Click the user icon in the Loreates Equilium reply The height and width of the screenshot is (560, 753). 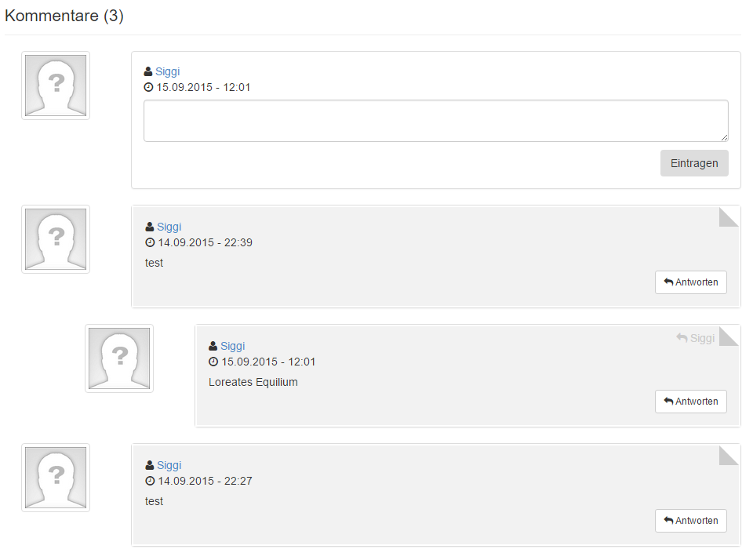pos(213,346)
